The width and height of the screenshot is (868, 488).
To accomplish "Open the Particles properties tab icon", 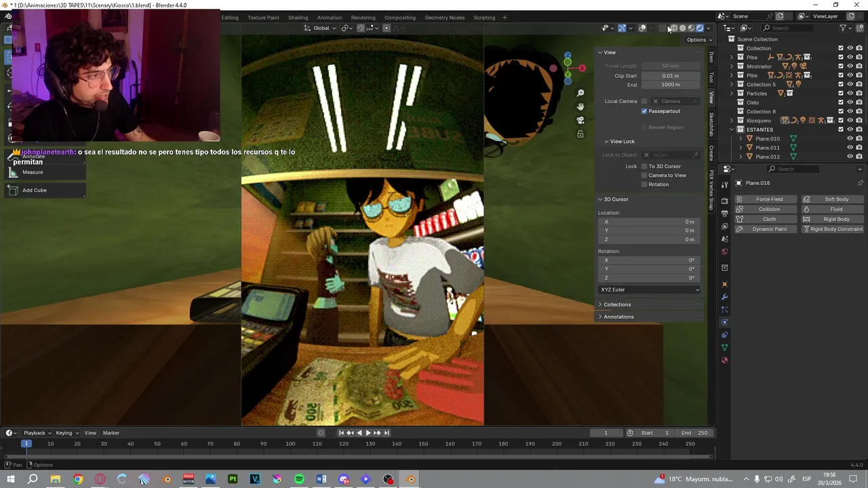I will pyautogui.click(x=724, y=309).
